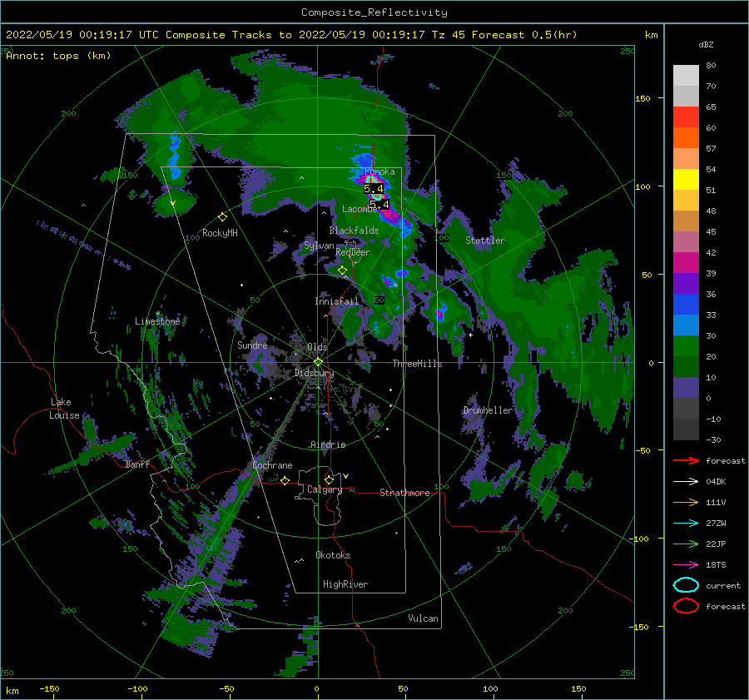Click the Lacombe town label
The image size is (749, 700).
click(x=360, y=209)
